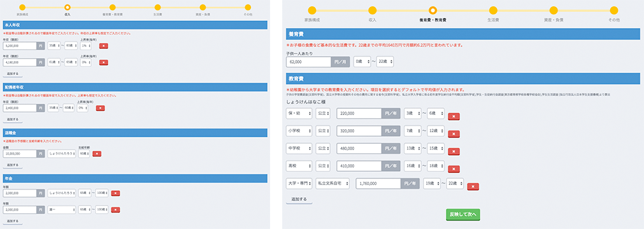Add a 年金 entry with 追加する
Screen dimensions: 644x229
pyautogui.click(x=13, y=221)
